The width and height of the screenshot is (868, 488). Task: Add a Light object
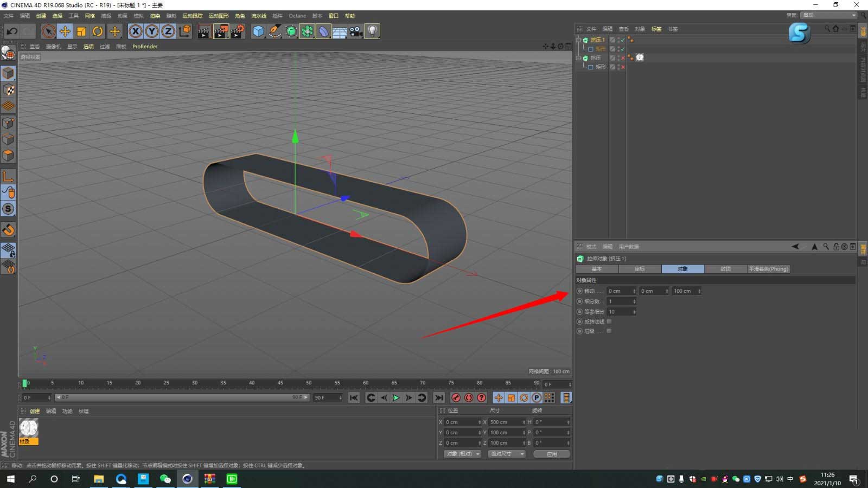click(x=372, y=31)
